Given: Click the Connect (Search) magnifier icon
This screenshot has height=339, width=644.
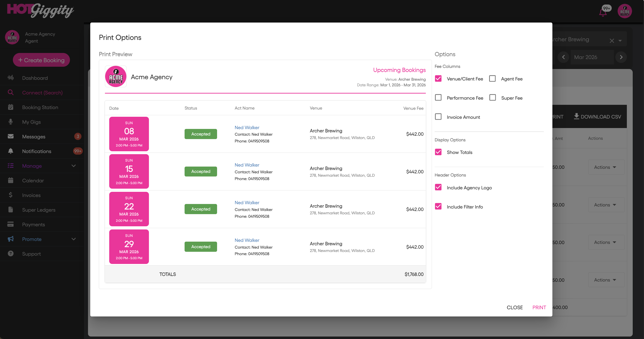Looking at the screenshot, I should 11,92.
